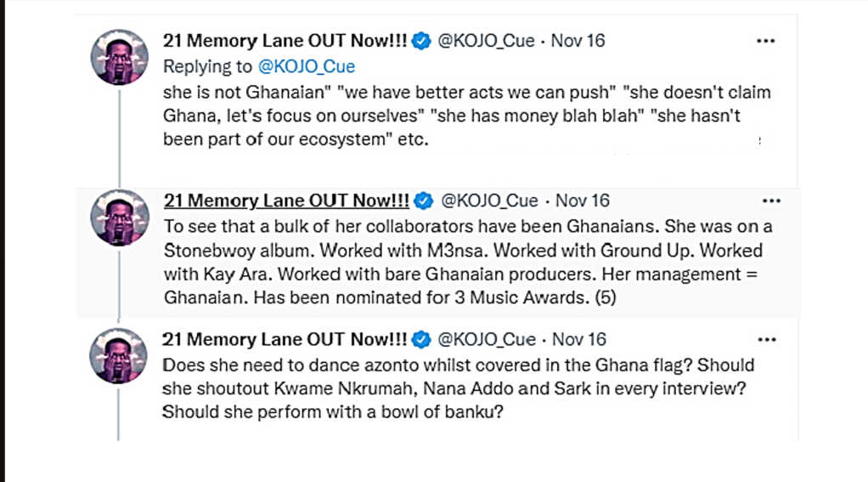
Task: Open the Nov 16 timestamp on the first tweet
Action: pyautogui.click(x=578, y=41)
